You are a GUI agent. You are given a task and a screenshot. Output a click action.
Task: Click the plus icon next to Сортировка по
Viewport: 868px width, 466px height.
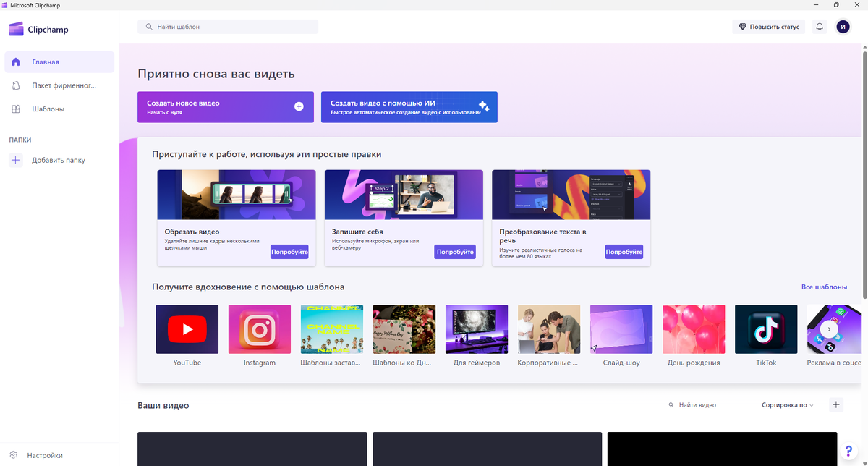click(836, 405)
